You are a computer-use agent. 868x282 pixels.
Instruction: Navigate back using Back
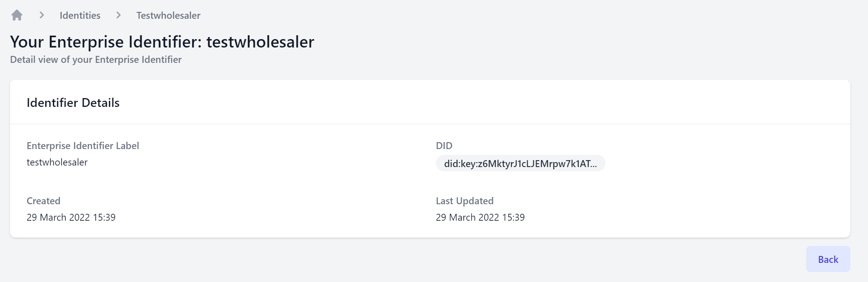click(827, 259)
